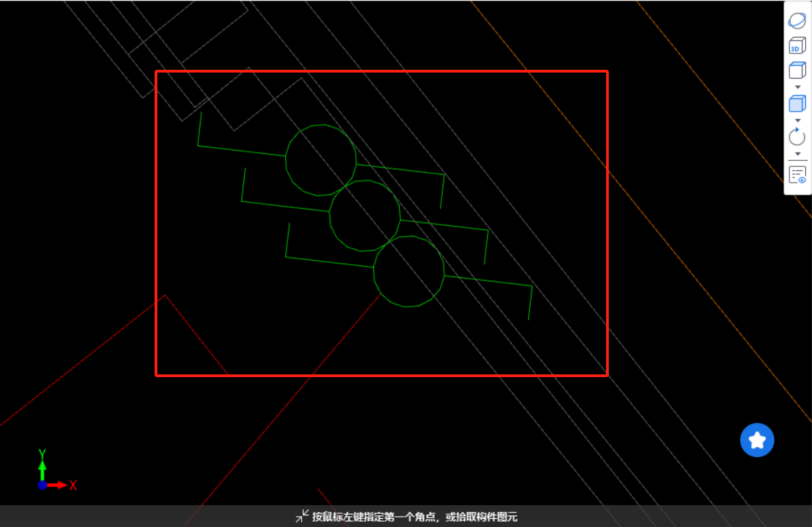Select the top-face view cube icon

pyautogui.click(x=797, y=70)
